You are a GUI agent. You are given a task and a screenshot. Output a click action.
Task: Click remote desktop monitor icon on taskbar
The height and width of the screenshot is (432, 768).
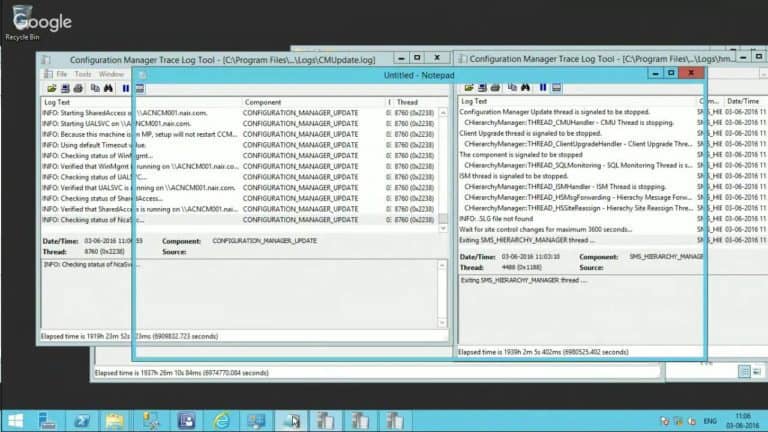point(256,421)
